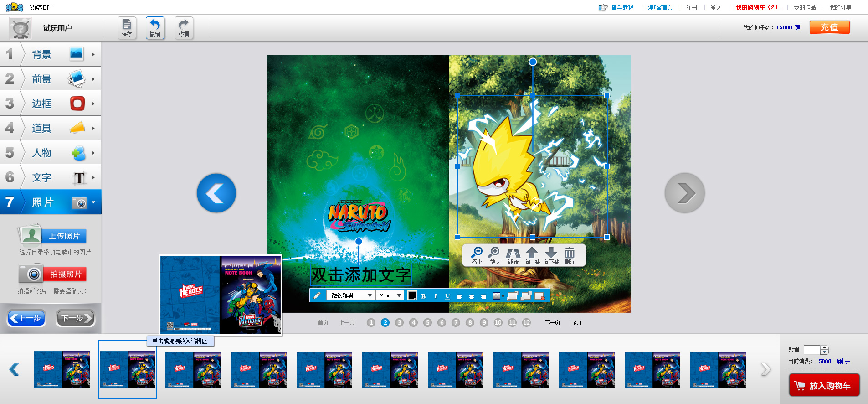Viewport: 868px width, 404px height.
Task: Toggle italic text formatting
Action: coord(436,296)
